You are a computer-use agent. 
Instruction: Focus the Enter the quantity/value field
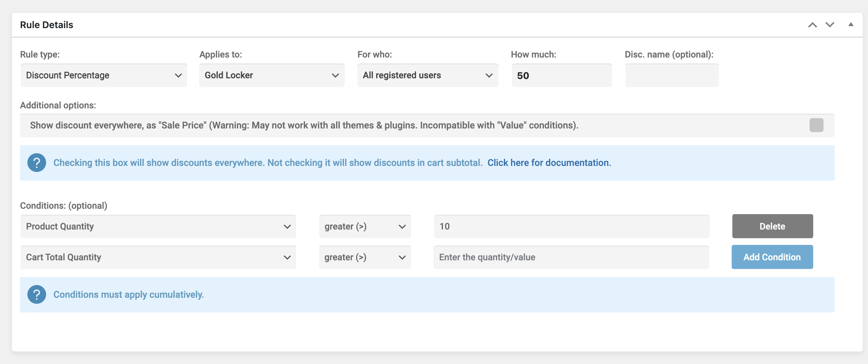571,257
